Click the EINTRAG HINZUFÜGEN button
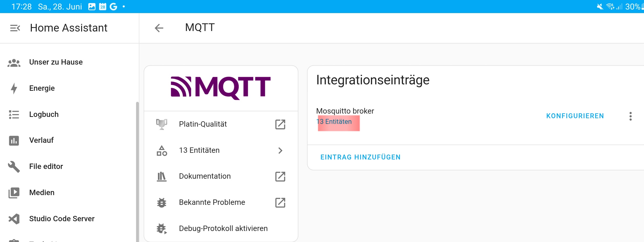644x242 pixels. (x=360, y=157)
